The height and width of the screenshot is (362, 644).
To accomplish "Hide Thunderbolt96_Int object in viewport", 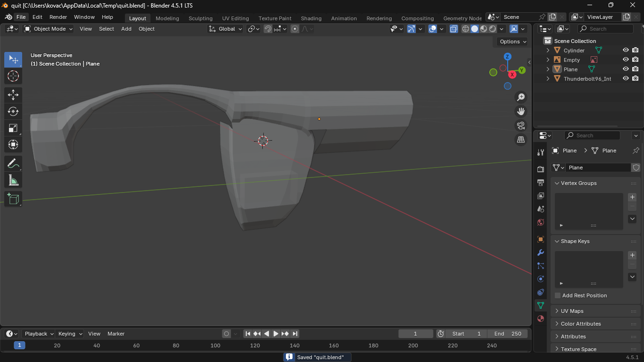I will (x=626, y=79).
